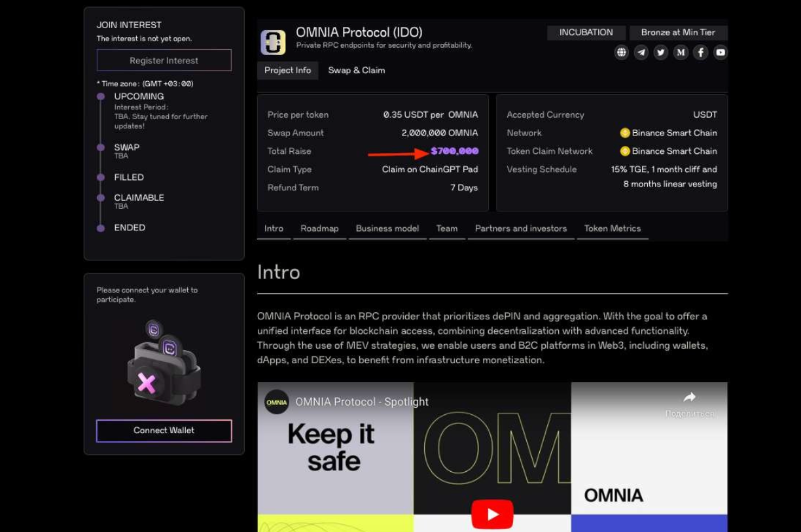Switch to the Swap & Claim tab
Viewport: 801px width, 532px height.
click(357, 70)
